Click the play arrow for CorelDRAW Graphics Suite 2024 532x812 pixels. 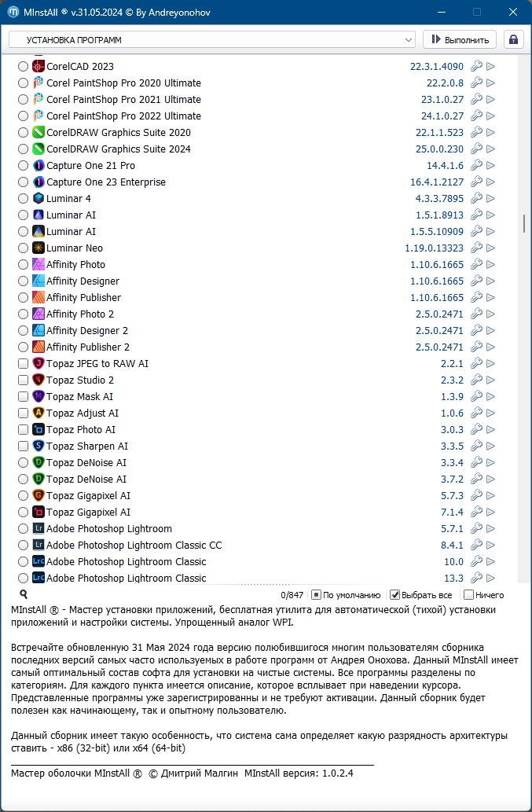pyautogui.click(x=490, y=149)
